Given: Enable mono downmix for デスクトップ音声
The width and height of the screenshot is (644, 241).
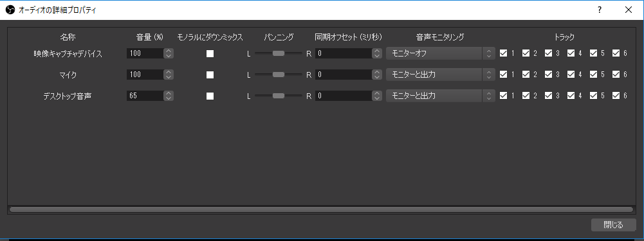Looking at the screenshot, I should click(x=210, y=96).
